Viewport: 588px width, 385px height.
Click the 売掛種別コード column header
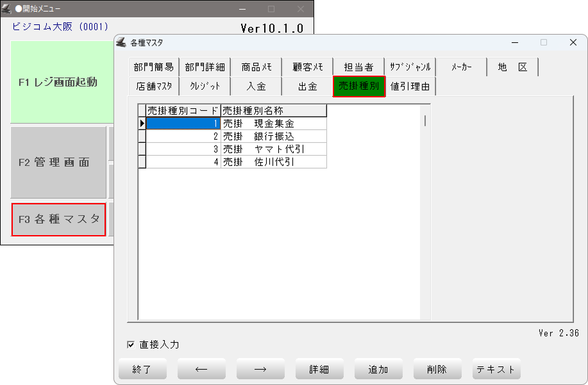183,111
